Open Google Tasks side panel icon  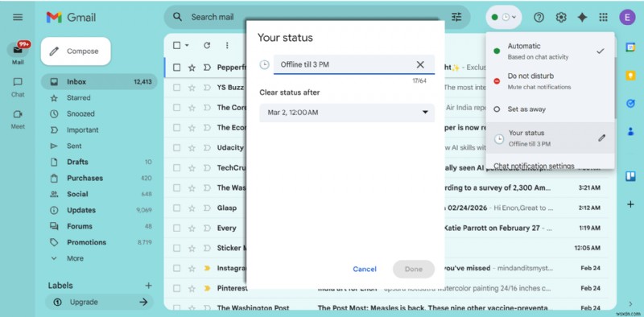[630, 104]
